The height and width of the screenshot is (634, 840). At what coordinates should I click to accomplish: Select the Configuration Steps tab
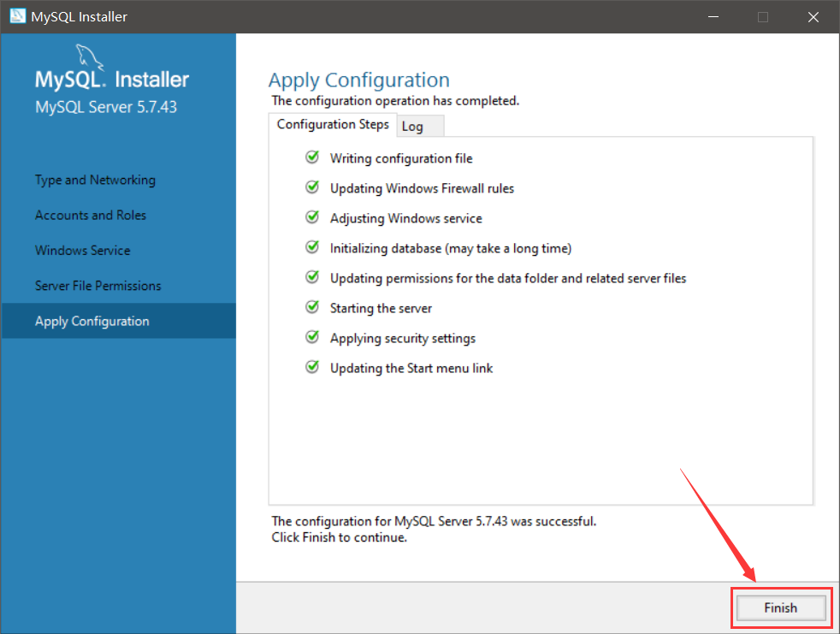tap(333, 124)
